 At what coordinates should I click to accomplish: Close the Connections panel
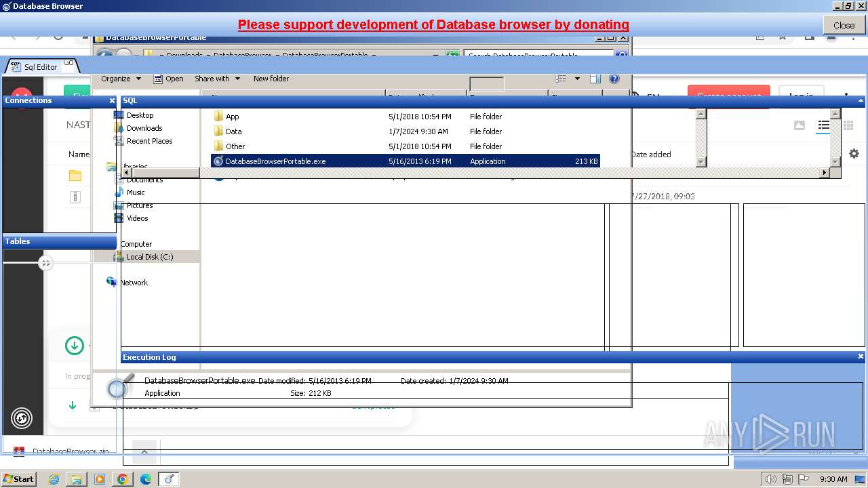pyautogui.click(x=112, y=100)
